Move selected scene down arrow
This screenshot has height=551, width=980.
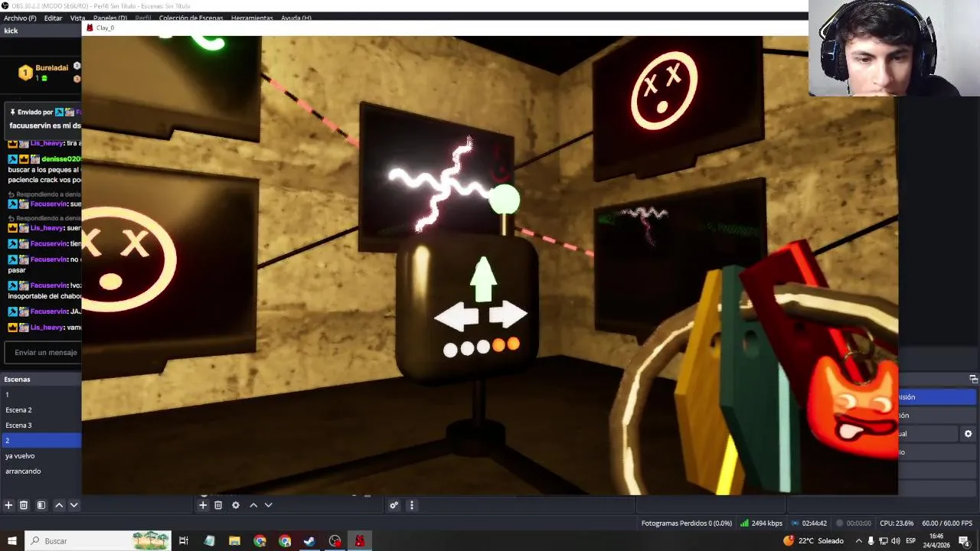pyautogui.click(x=73, y=505)
